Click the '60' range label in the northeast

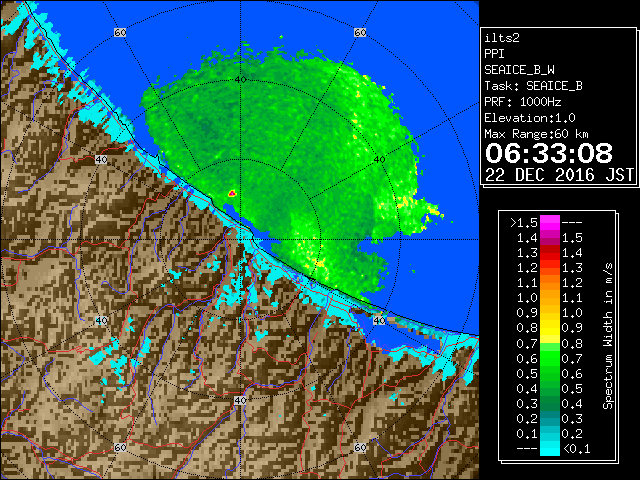click(x=360, y=32)
